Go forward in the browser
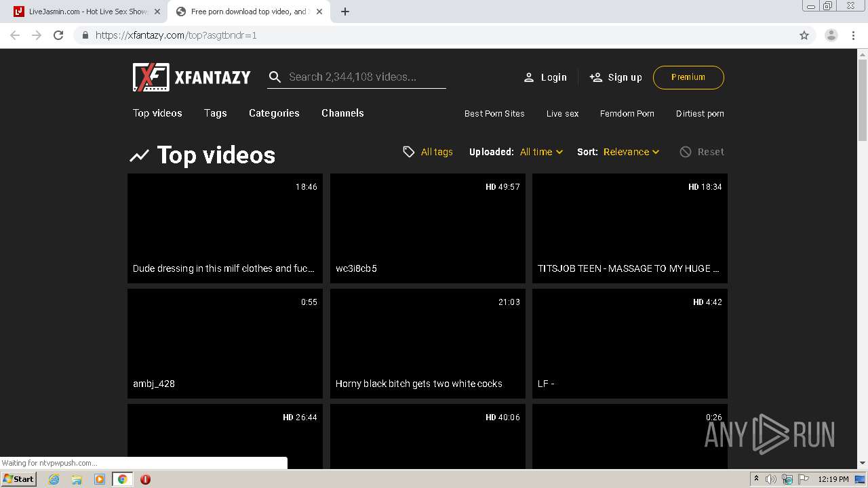This screenshot has width=868, height=488. tap(37, 35)
